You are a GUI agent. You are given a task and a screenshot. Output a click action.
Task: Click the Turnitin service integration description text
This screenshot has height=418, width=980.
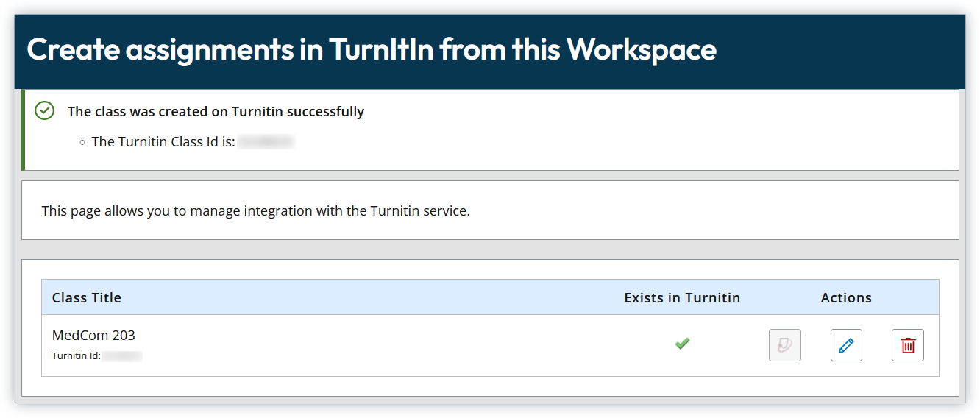(255, 211)
